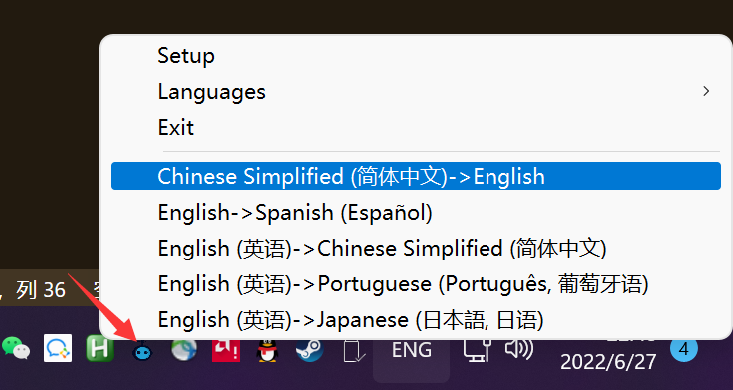Click the red tray icon with exclamation mark
The image size is (733, 390).
point(226,350)
